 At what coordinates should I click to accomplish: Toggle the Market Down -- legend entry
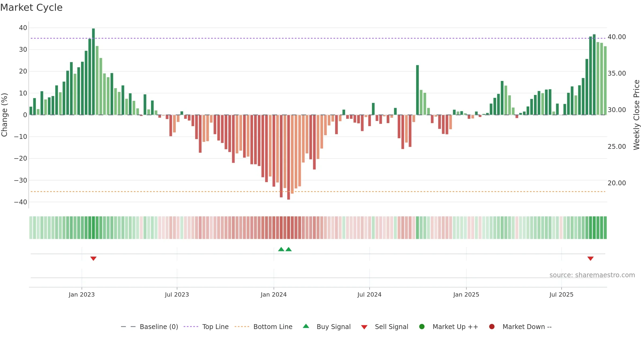(x=520, y=327)
